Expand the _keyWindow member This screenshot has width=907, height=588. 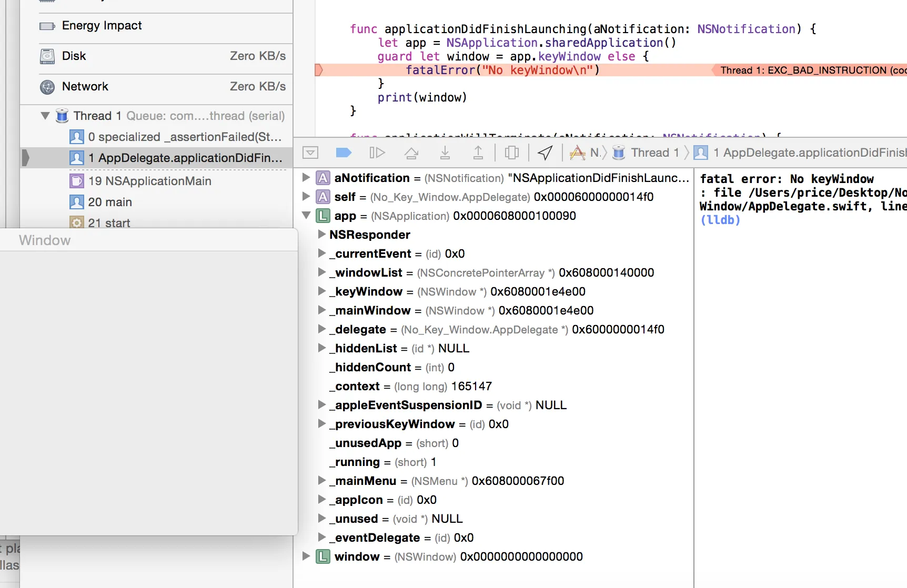(321, 291)
